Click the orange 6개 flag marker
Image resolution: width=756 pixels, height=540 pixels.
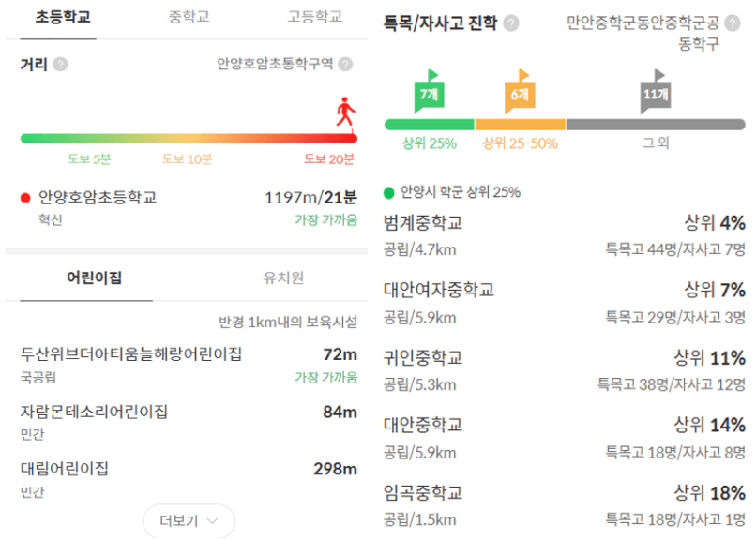[519, 94]
